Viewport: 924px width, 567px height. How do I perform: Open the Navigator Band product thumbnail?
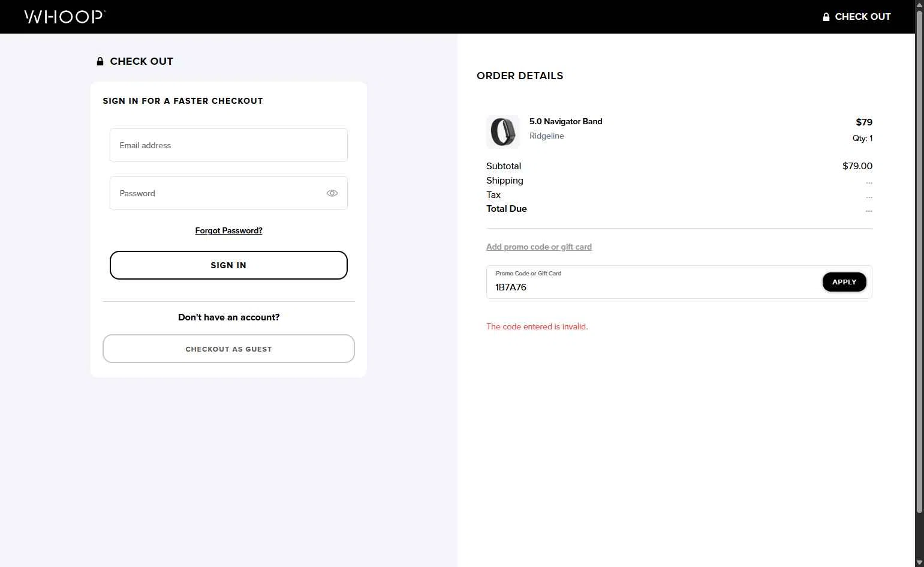(503, 132)
